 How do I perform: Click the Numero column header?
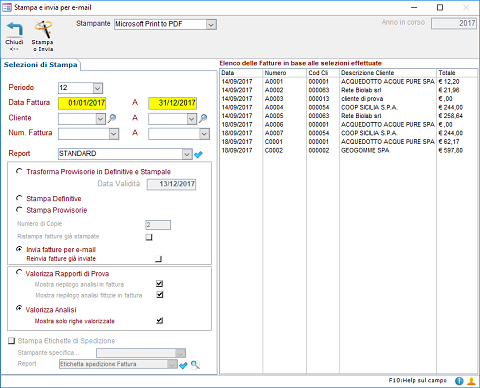click(x=284, y=73)
